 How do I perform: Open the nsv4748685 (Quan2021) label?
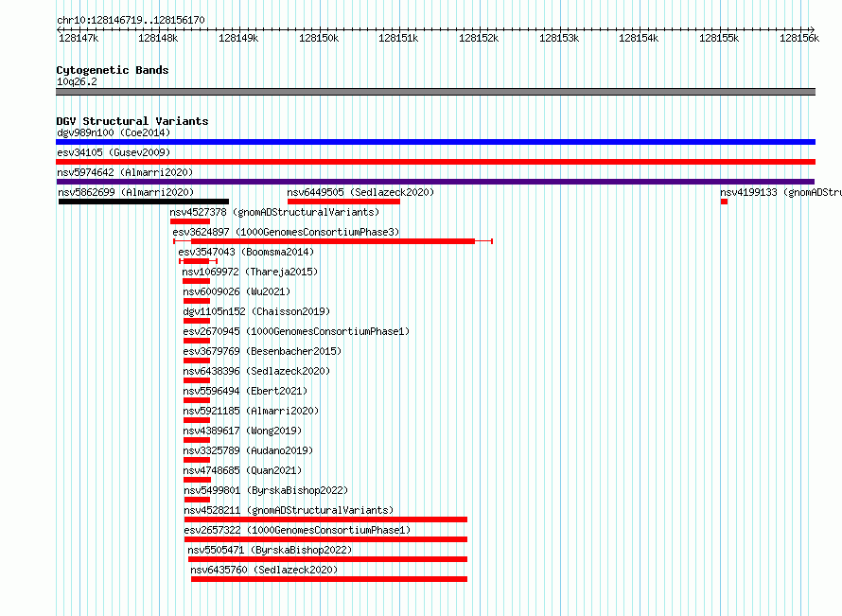coord(243,470)
